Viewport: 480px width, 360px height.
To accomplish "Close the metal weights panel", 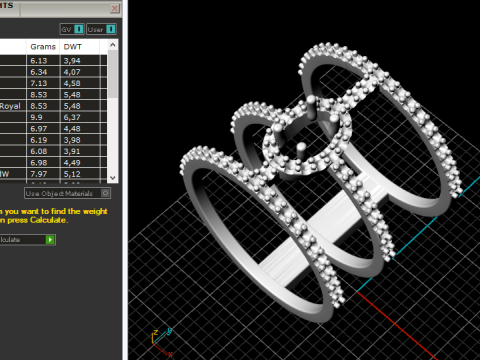I will point(115,8).
